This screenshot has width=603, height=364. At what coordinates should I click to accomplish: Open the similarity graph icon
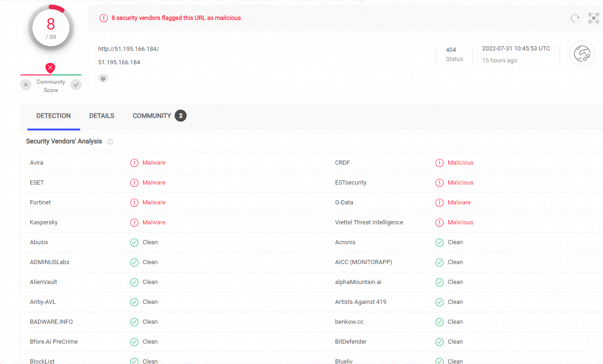(594, 18)
